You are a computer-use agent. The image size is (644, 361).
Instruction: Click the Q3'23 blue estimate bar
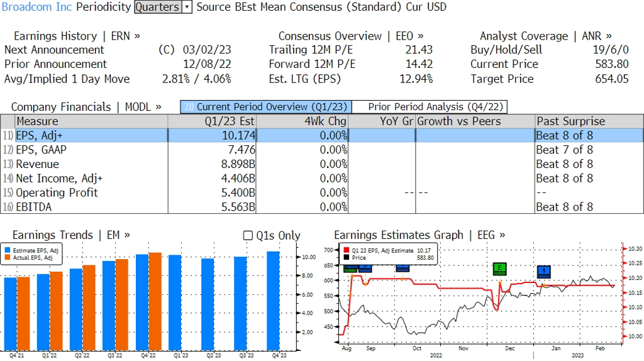click(240, 304)
